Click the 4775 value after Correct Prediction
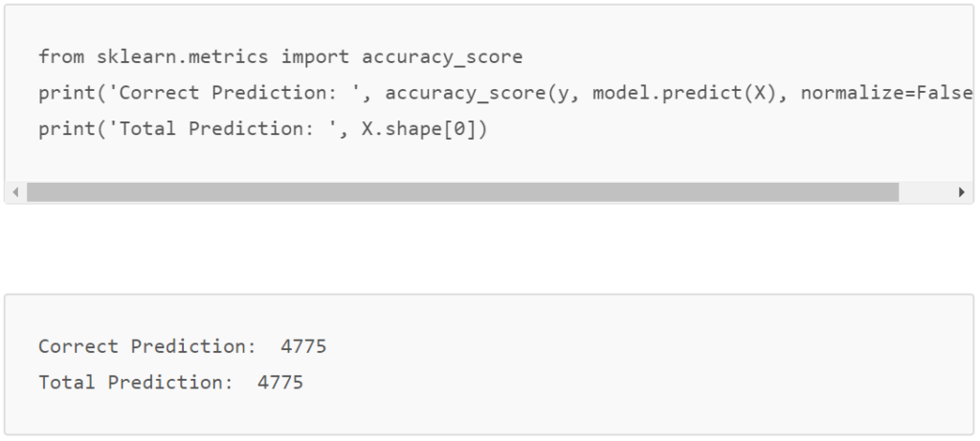 [303, 346]
